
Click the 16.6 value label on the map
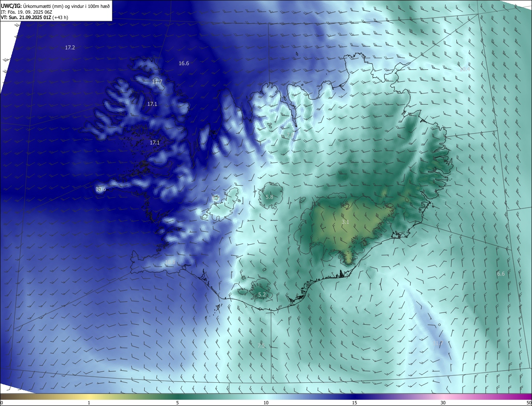tap(184, 64)
